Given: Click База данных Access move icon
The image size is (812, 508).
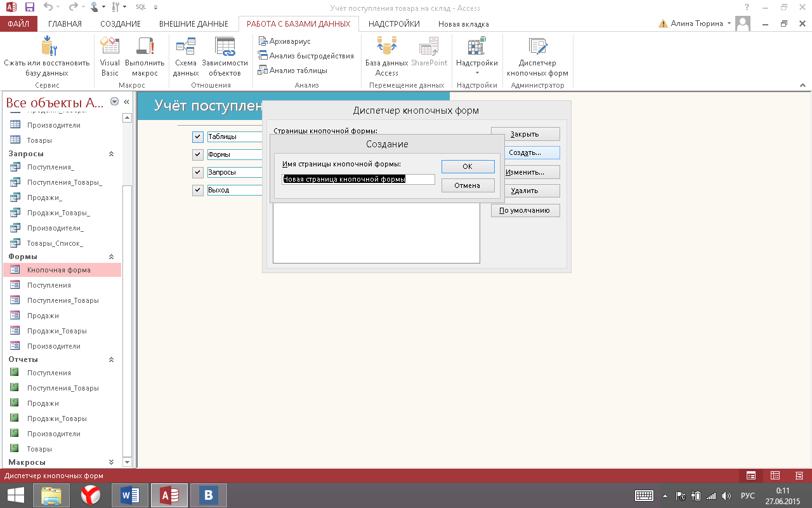Looking at the screenshot, I should [x=386, y=57].
